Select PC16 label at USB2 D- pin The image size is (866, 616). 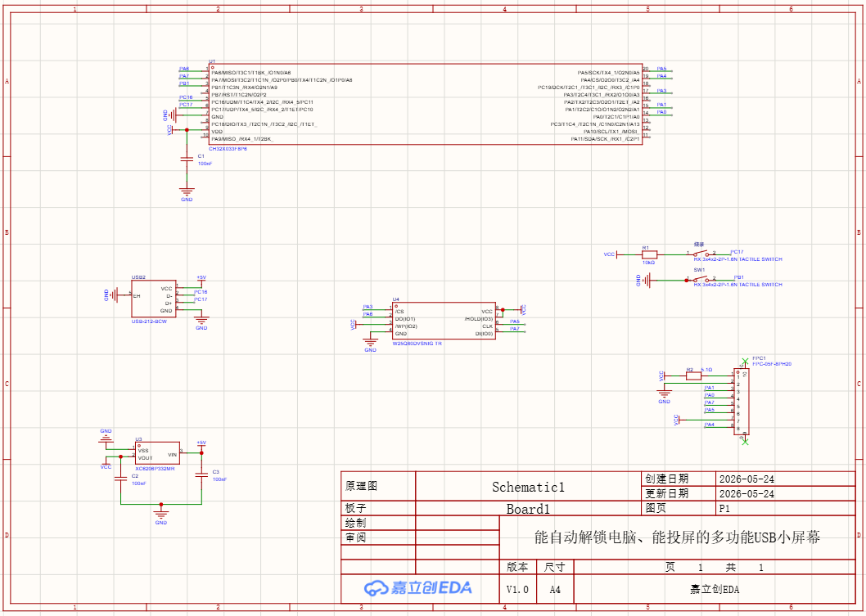[201, 291]
